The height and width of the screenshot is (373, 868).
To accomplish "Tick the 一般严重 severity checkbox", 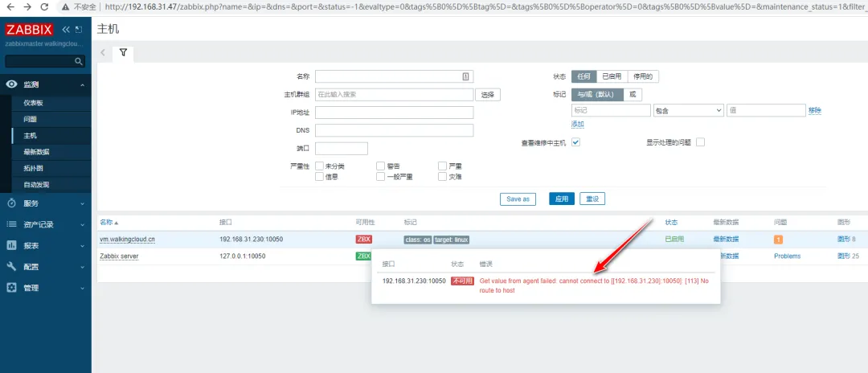I will [x=381, y=177].
